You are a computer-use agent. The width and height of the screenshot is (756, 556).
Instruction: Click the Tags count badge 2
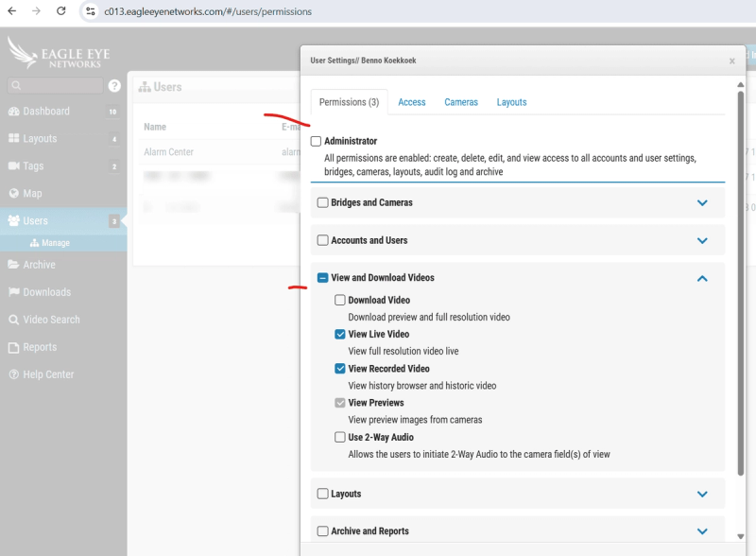(114, 166)
